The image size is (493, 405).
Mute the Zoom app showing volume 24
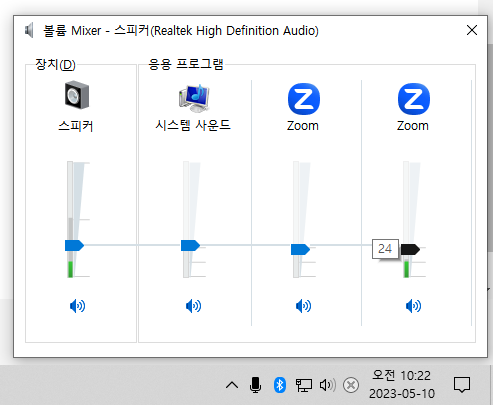pos(413,306)
